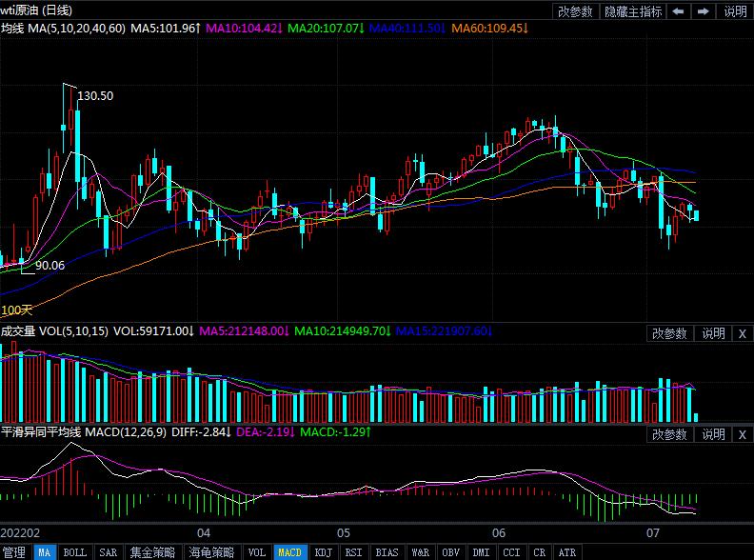
Task: Open 改参数 for the main MA chart
Action: 575,11
